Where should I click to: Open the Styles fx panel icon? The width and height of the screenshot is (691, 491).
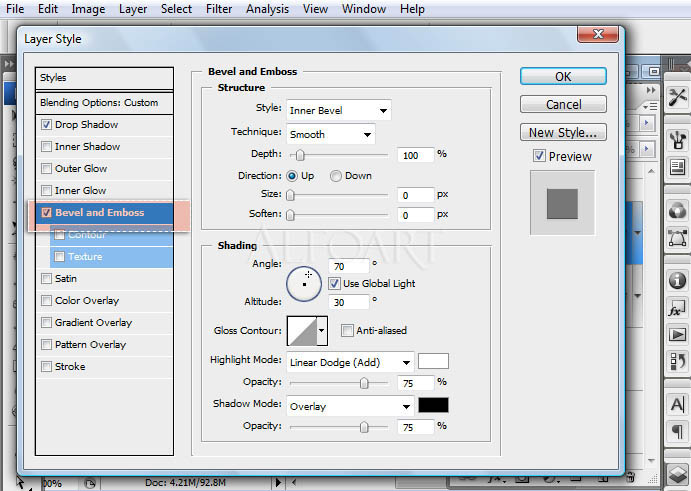pyautogui.click(x=678, y=311)
